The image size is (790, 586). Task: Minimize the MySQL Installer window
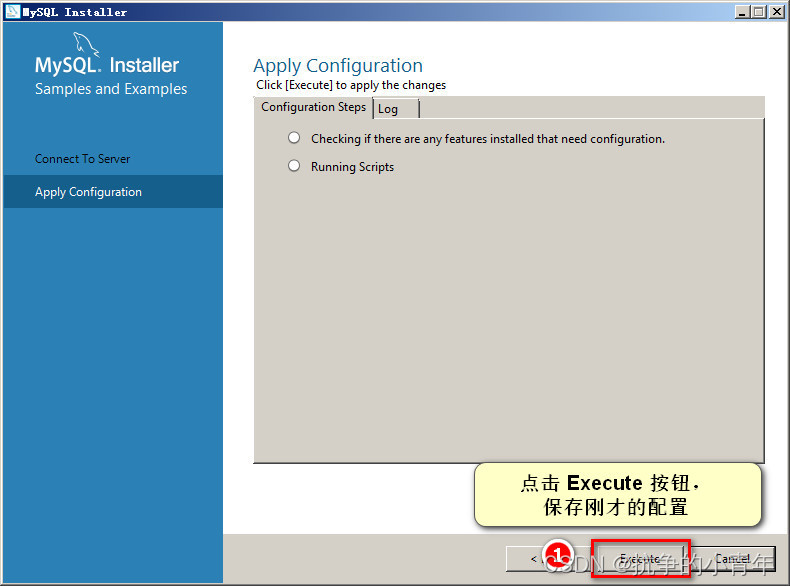pos(741,12)
